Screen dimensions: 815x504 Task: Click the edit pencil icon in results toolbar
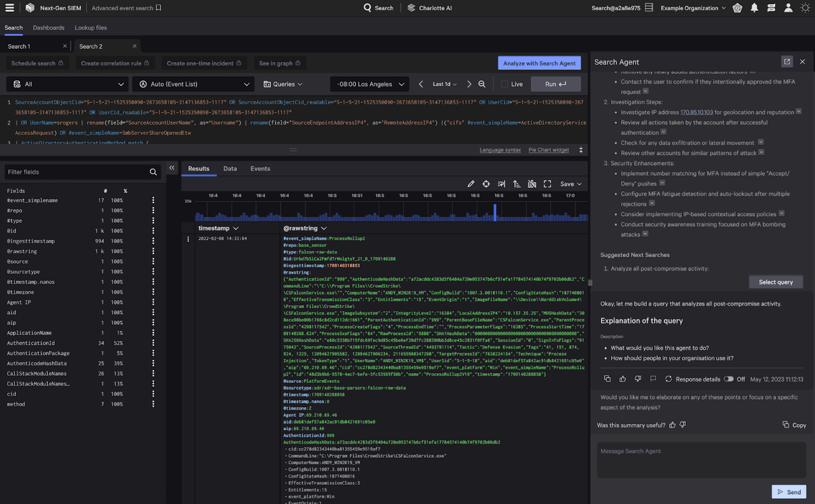click(x=470, y=184)
